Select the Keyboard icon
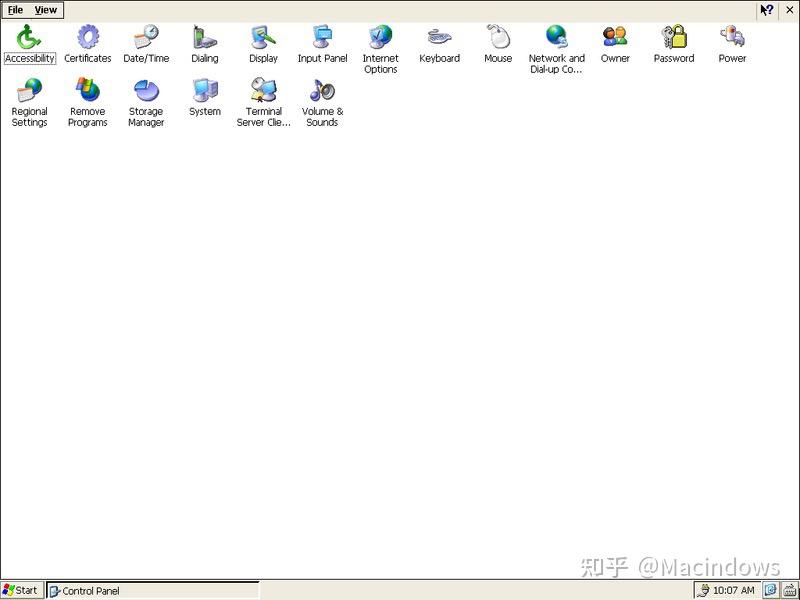 pyautogui.click(x=439, y=40)
